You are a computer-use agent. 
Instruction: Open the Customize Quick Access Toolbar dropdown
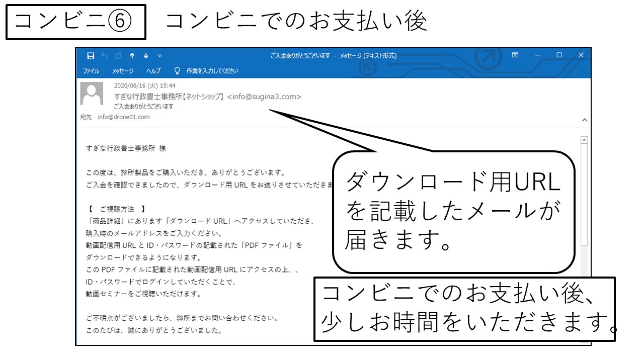159,56
